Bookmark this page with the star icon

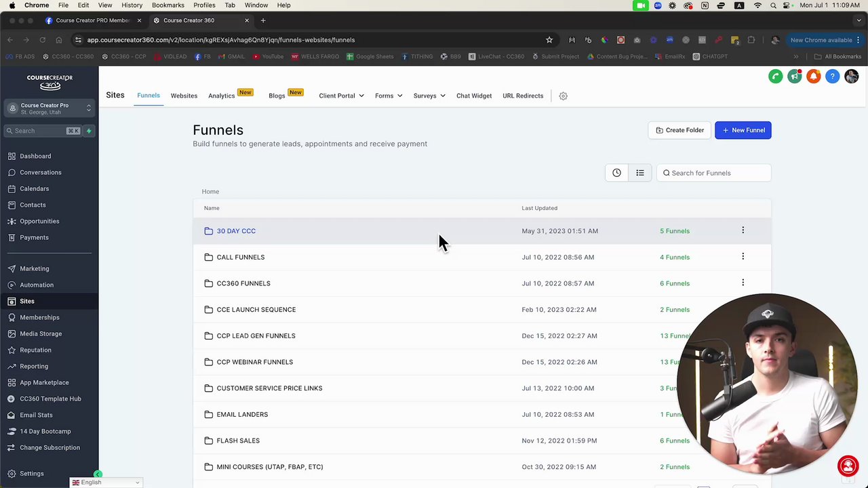pos(549,40)
